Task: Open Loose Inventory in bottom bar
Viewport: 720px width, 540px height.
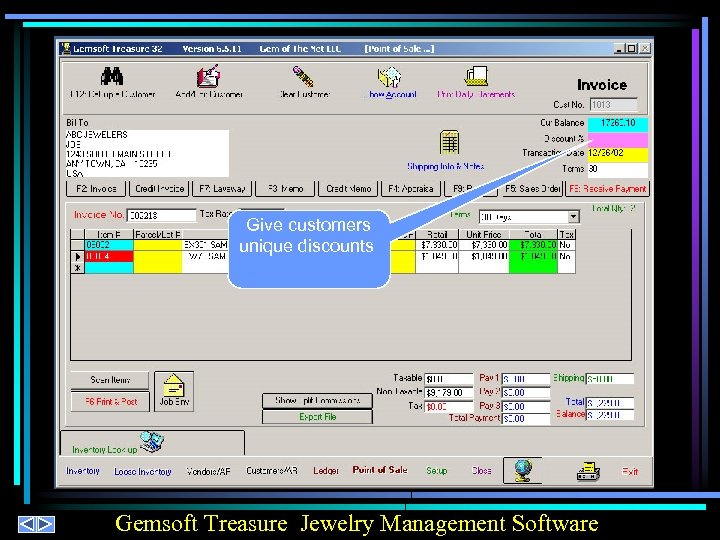Action: [x=143, y=472]
